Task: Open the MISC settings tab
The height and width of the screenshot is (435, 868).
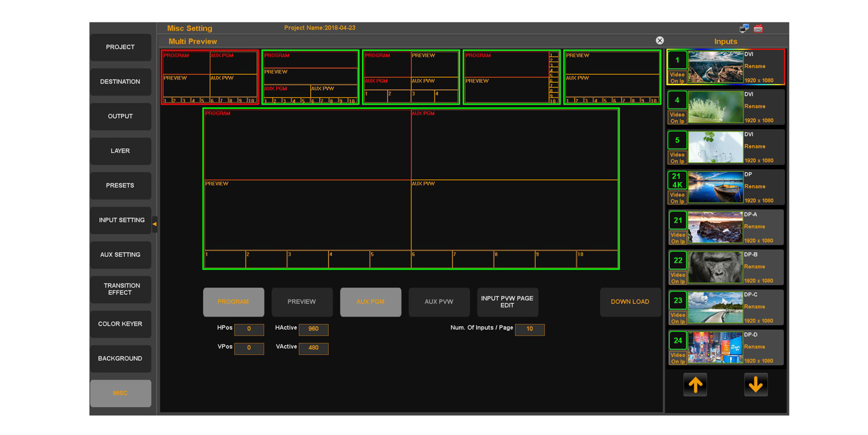Action: point(120,393)
